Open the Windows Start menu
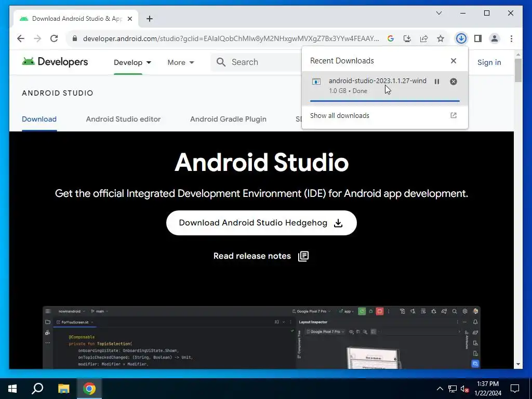This screenshot has height=399, width=532. (x=12, y=389)
